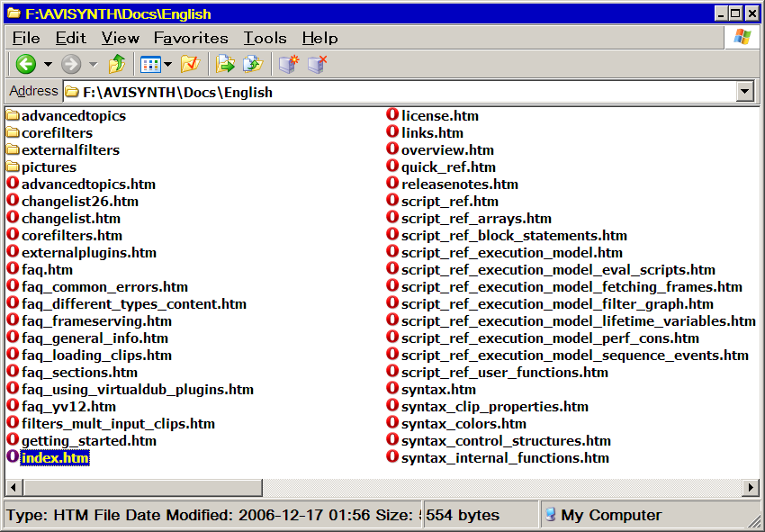Open the Forward button history dropdown

tap(94, 64)
